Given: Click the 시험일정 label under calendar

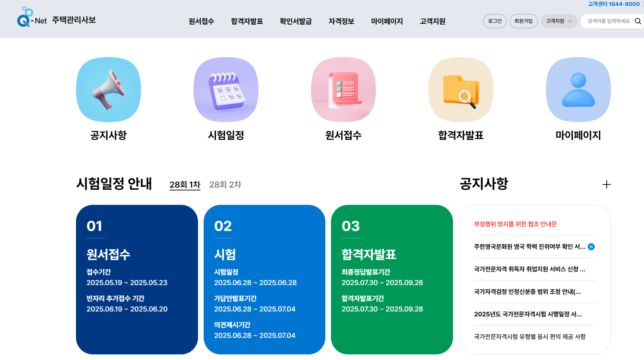Looking at the screenshot, I should coord(226,135).
